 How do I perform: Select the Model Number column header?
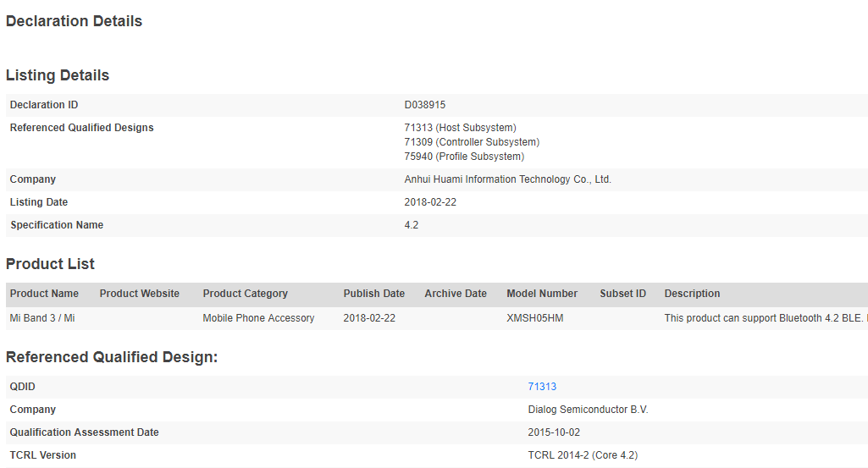(x=542, y=294)
